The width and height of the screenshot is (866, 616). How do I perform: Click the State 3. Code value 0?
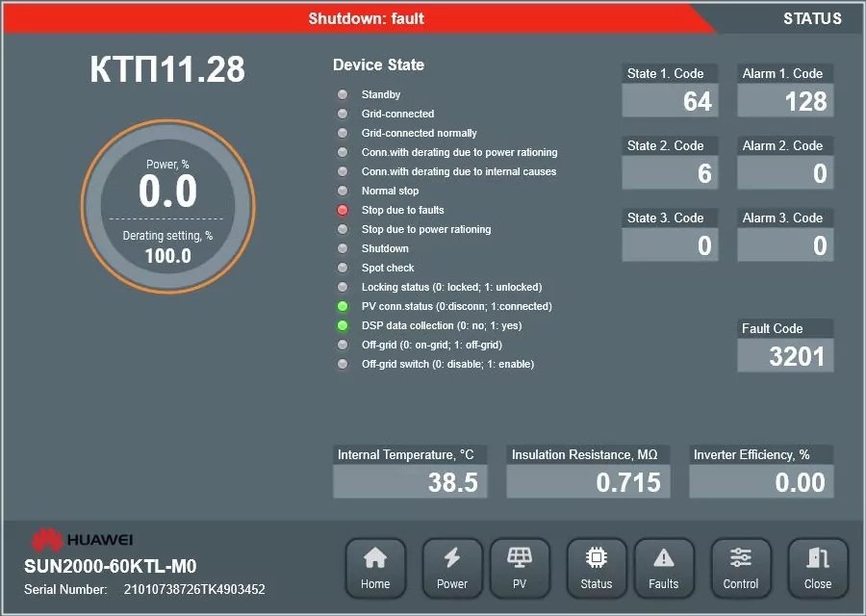[x=670, y=244]
